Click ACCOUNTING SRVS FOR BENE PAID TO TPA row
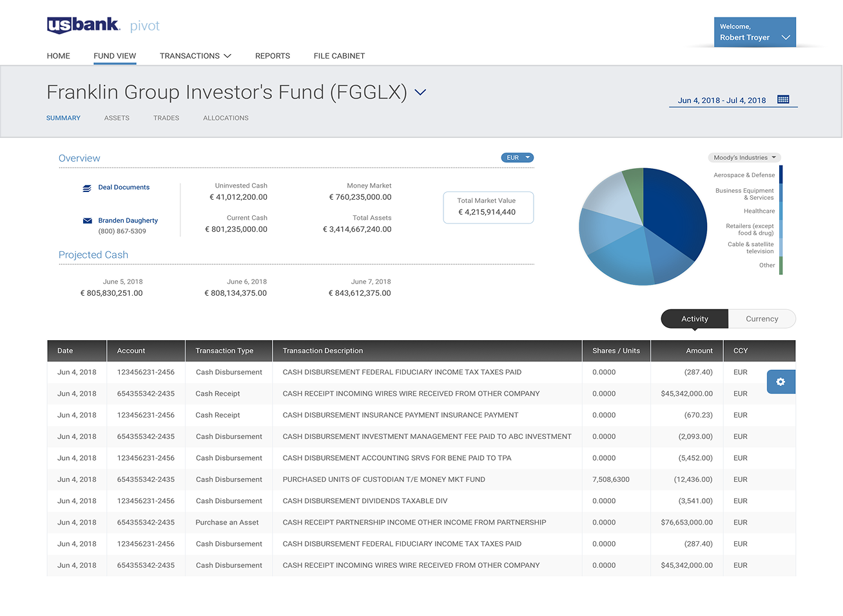The height and width of the screenshot is (616, 843). click(397, 459)
